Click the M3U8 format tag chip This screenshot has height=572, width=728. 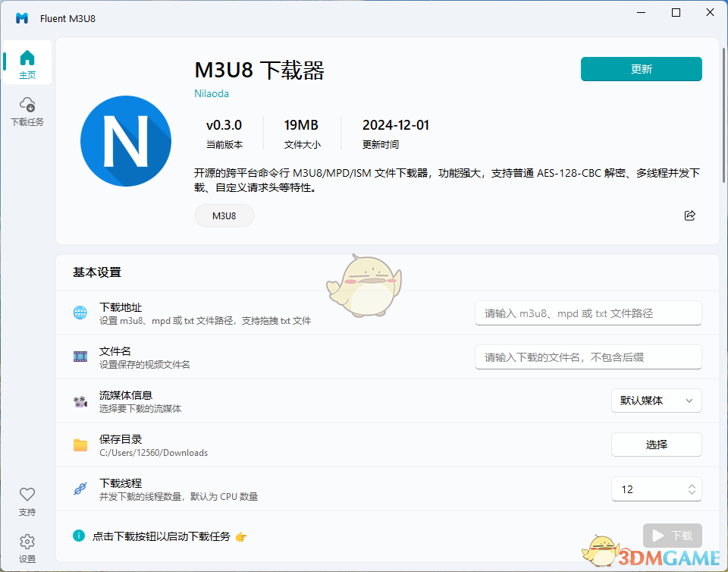pyautogui.click(x=224, y=215)
